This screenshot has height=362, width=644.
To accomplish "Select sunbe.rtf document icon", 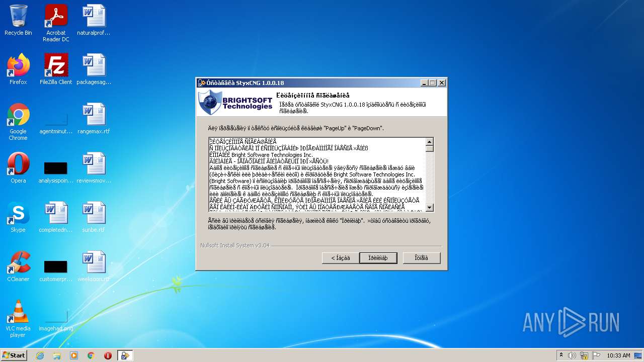I will click(x=94, y=217).
